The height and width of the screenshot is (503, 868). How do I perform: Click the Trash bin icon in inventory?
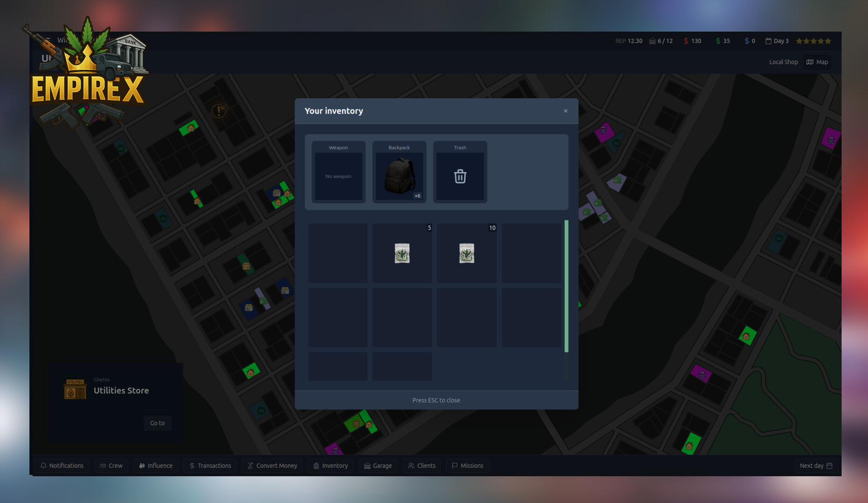pos(460,176)
